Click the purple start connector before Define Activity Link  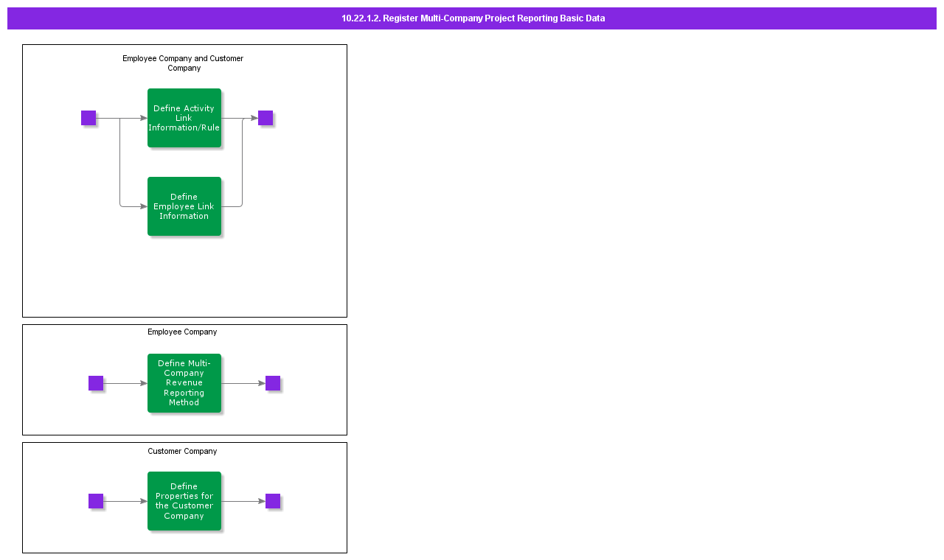(x=88, y=118)
